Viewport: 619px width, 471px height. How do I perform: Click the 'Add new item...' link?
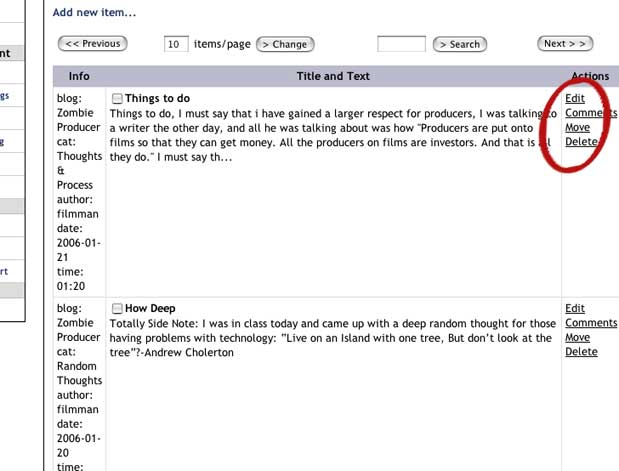tap(94, 13)
